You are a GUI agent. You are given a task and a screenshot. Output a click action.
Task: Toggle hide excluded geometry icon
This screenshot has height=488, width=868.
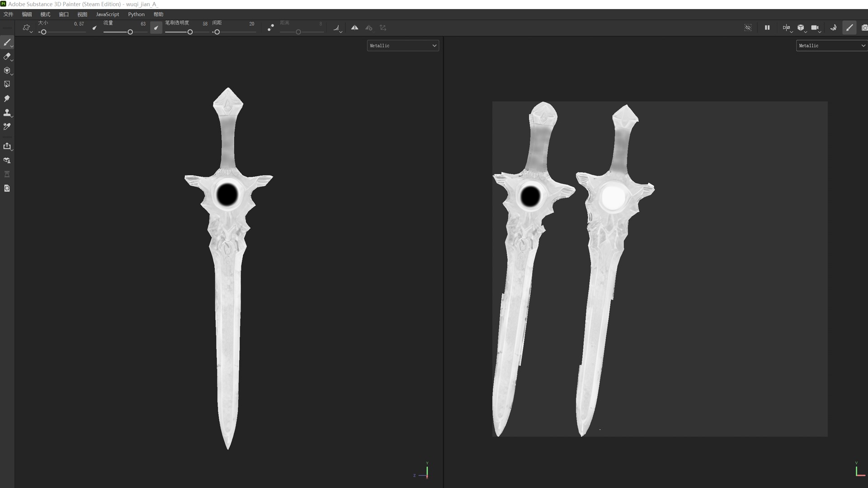(748, 28)
